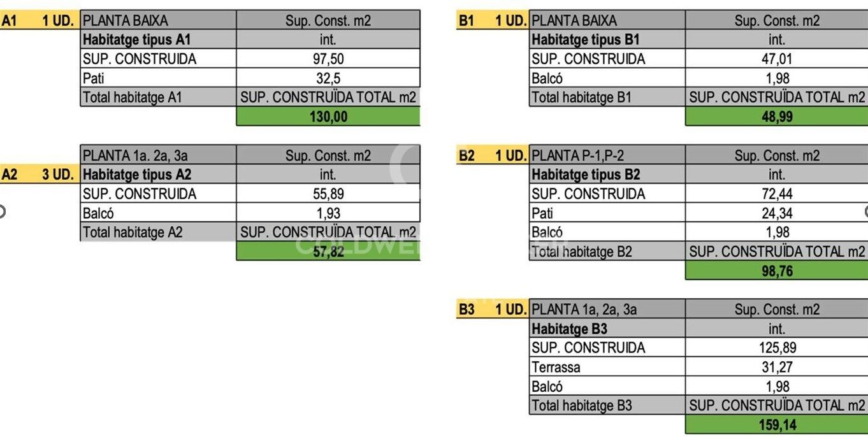The image size is (868, 437).
Task: Click the 47,01 built area value
Action: pyautogui.click(x=777, y=59)
